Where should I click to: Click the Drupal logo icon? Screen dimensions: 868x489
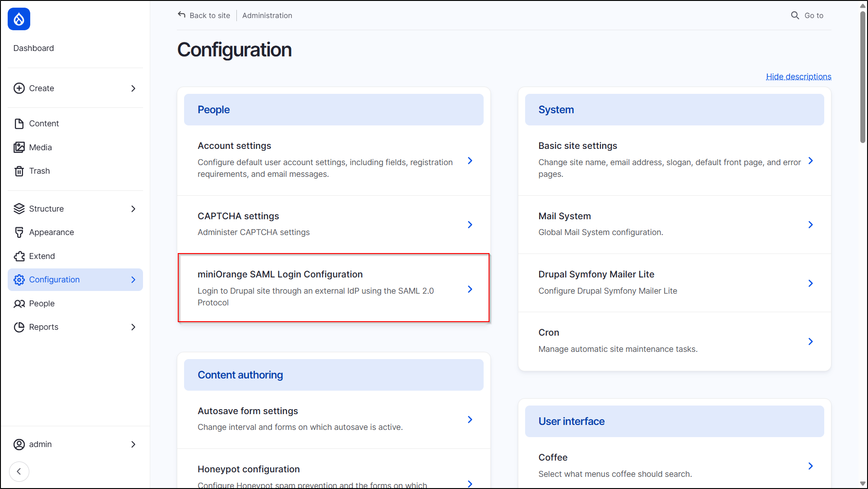[18, 19]
